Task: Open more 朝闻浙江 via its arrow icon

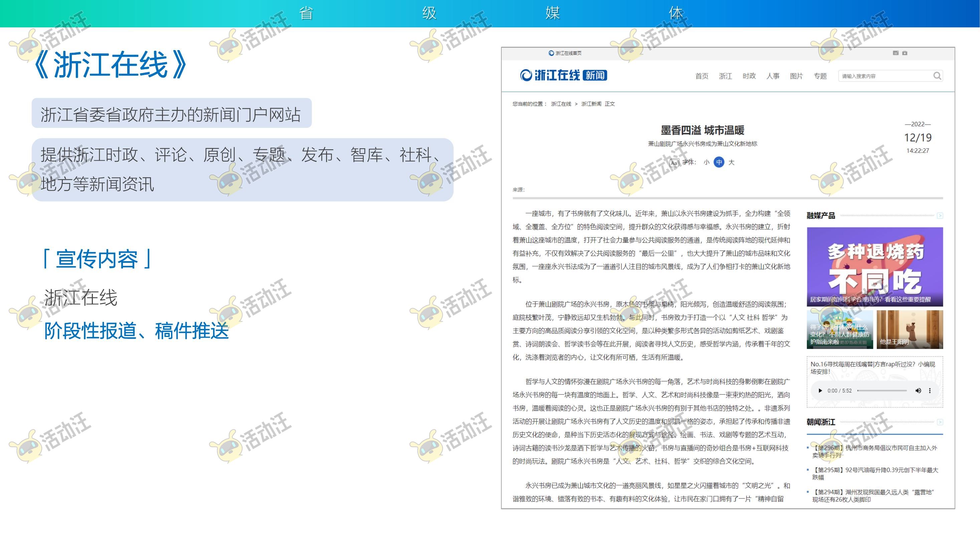Action: (940, 422)
